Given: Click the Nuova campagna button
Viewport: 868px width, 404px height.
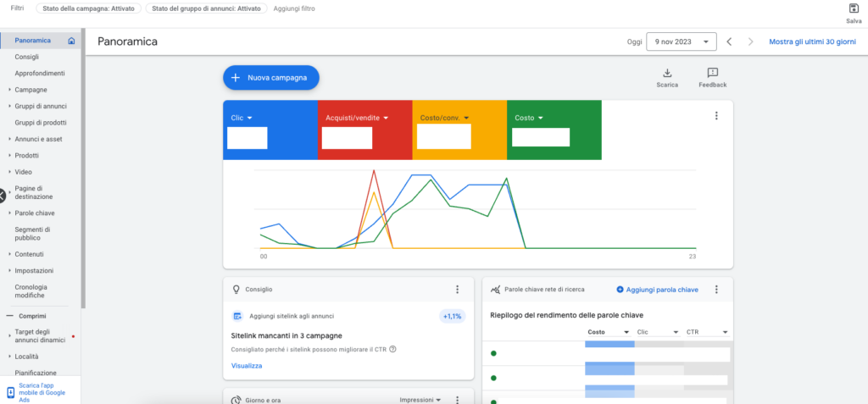Looking at the screenshot, I should pyautogui.click(x=271, y=77).
